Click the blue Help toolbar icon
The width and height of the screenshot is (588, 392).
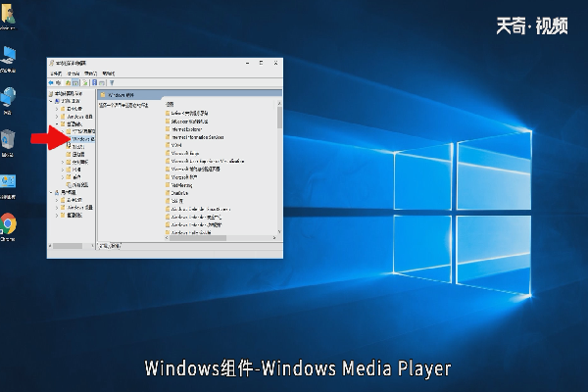[94, 83]
